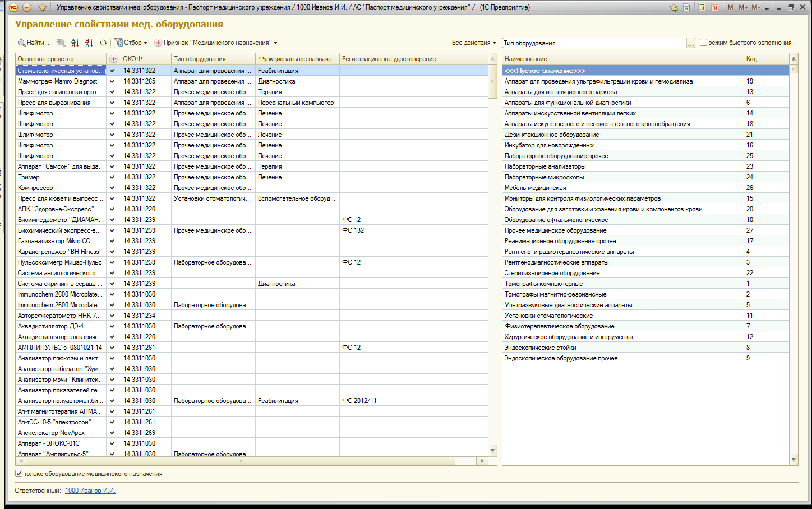
Task: Open the calendar icon in title bar
Action: [714, 7]
